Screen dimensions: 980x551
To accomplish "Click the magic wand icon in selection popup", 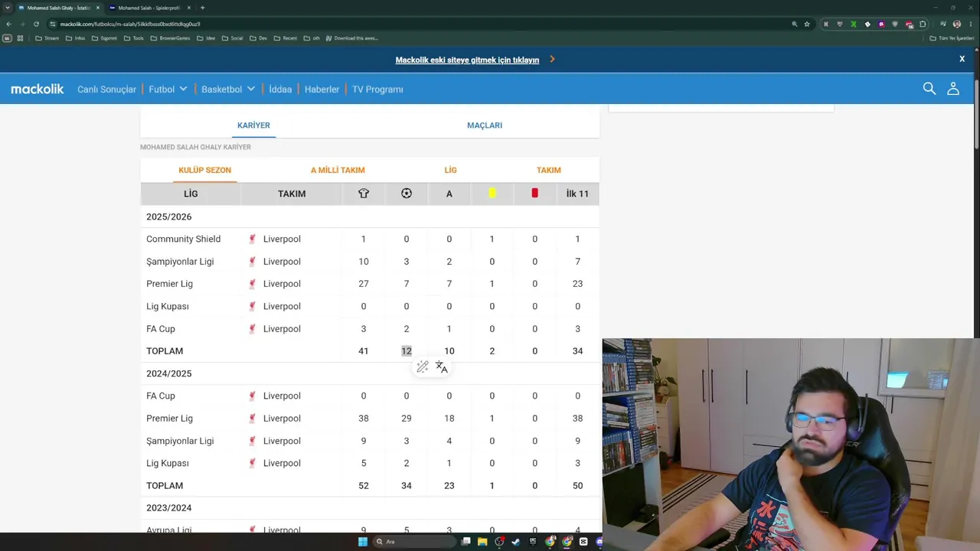I will pyautogui.click(x=423, y=367).
